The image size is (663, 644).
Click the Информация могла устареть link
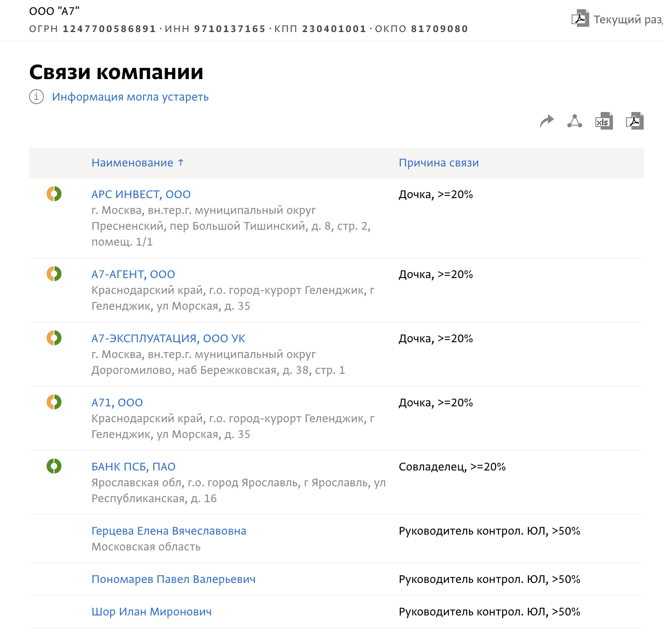pos(130,97)
